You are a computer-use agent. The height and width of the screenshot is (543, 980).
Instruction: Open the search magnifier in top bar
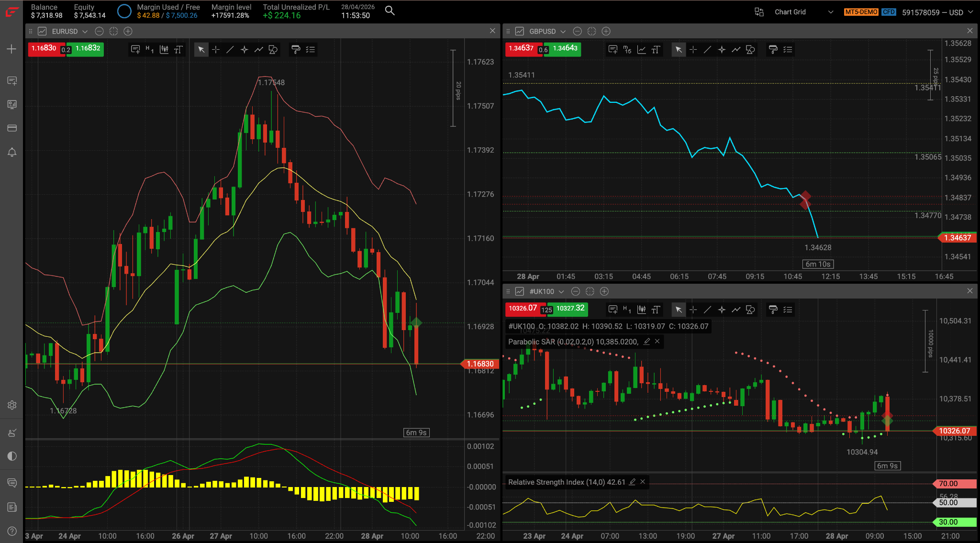(390, 11)
